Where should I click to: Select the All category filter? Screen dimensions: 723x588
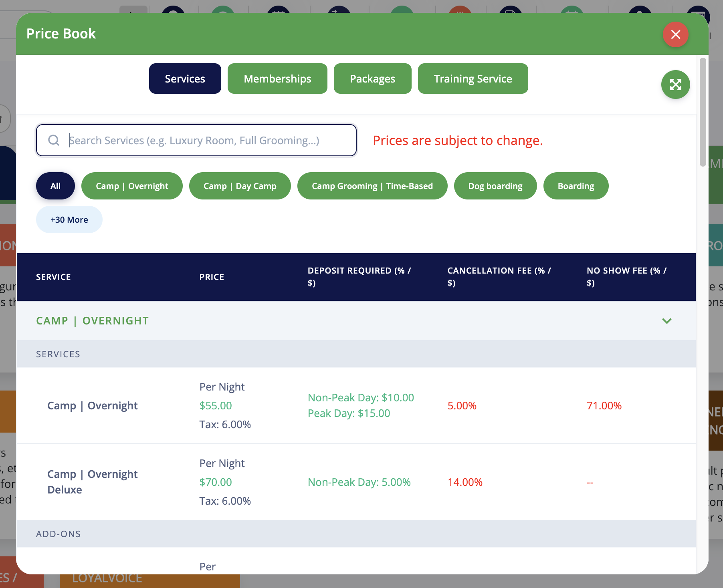[55, 186]
